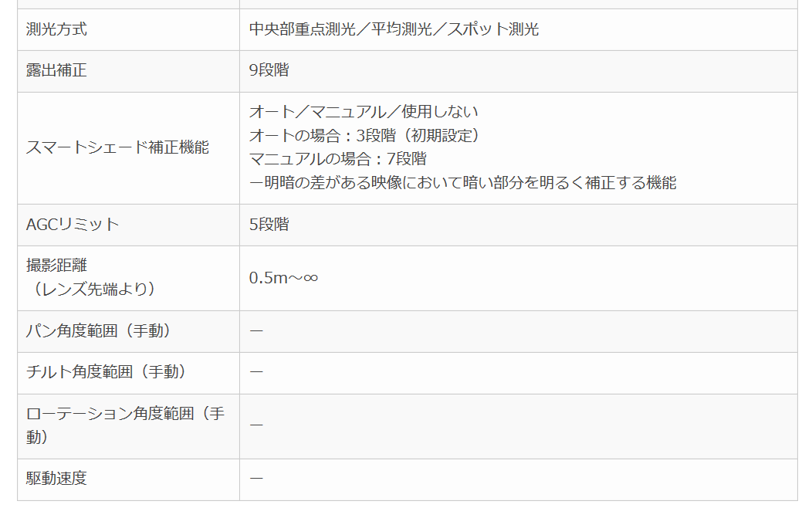The height and width of the screenshot is (508, 812).
Task: Click the 撮影距離 label
Action: [x=56, y=265]
